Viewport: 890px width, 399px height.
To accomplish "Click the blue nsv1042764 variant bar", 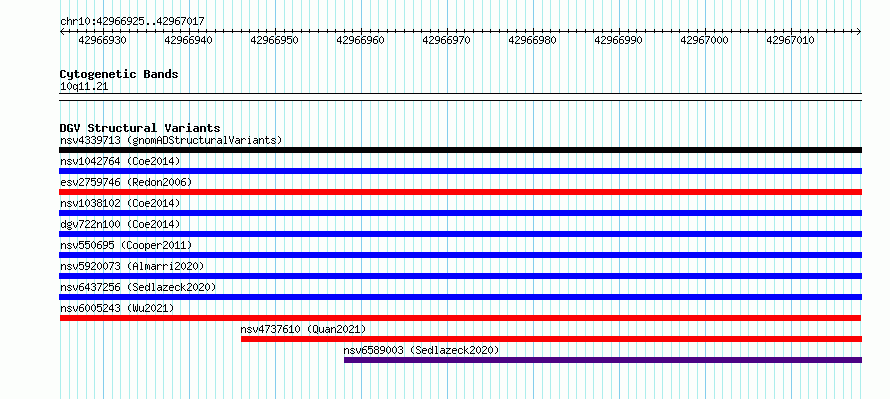I will click(x=461, y=171).
